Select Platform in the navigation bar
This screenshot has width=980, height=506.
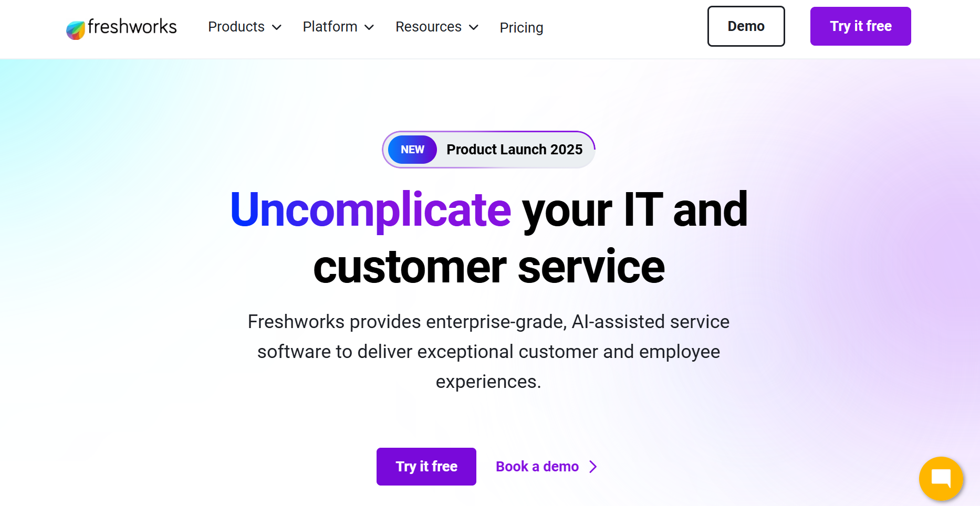329,27
